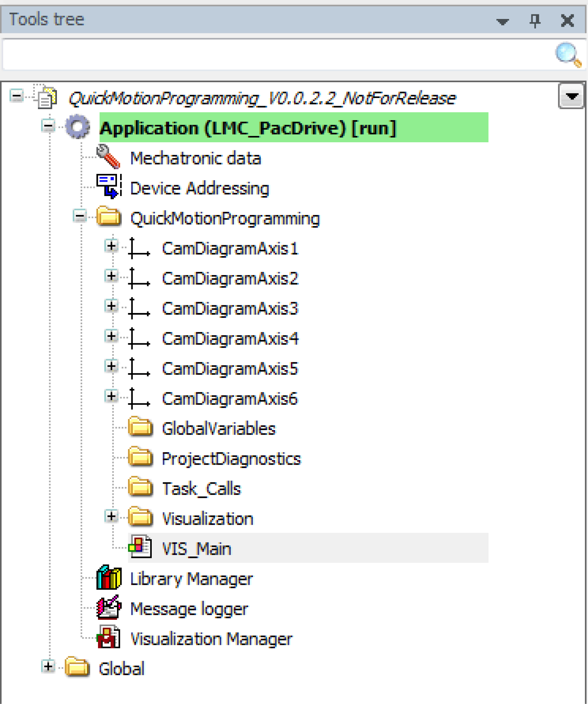
Task: Click the GlobalVariables folder icon
Action: click(141, 427)
